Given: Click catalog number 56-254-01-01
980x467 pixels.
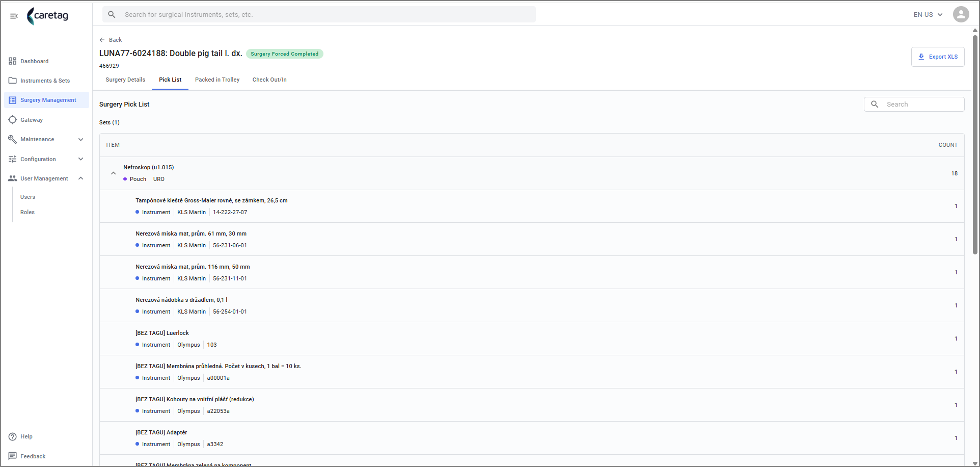Looking at the screenshot, I should [x=230, y=312].
